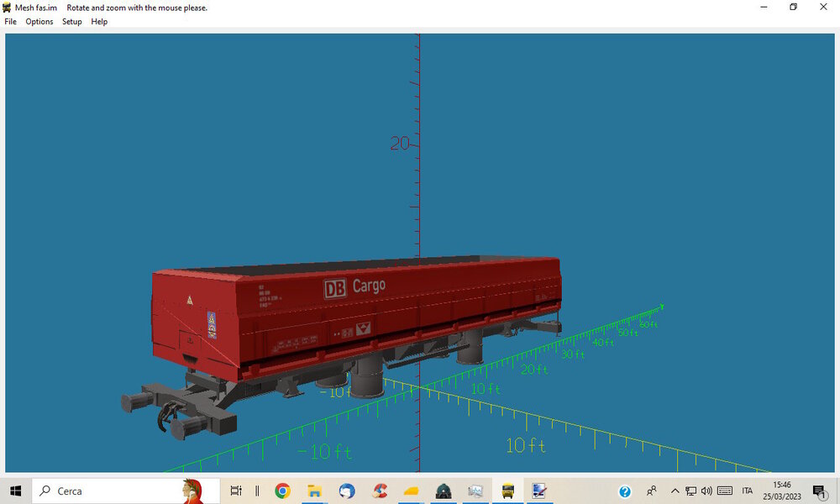Click the ITA language indicator
The width and height of the screenshot is (840, 504).
[748, 491]
